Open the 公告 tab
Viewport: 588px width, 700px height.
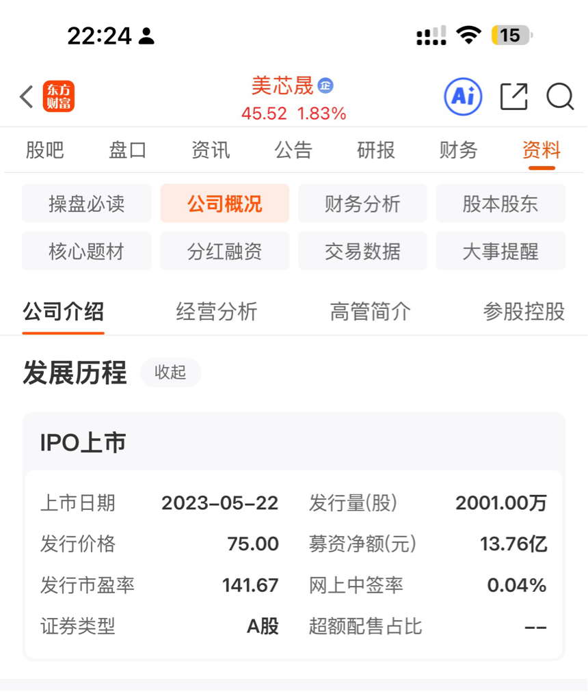coord(293,150)
